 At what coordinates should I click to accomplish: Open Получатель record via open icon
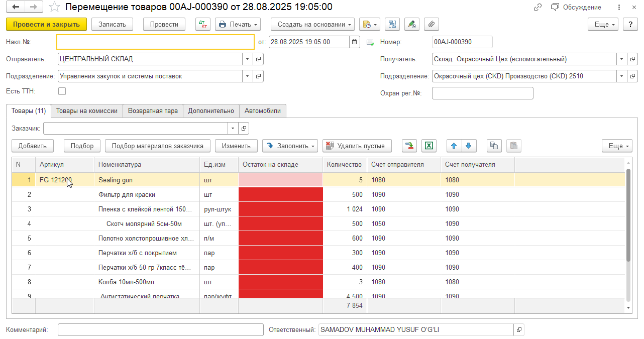pyautogui.click(x=632, y=59)
